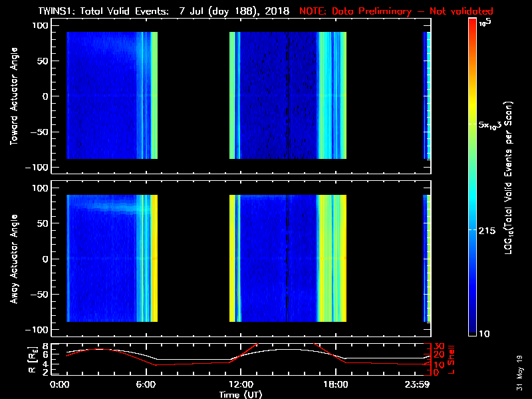Click the '50' tick of the Away panel
Screen dimensions: 532x399
[43, 223]
